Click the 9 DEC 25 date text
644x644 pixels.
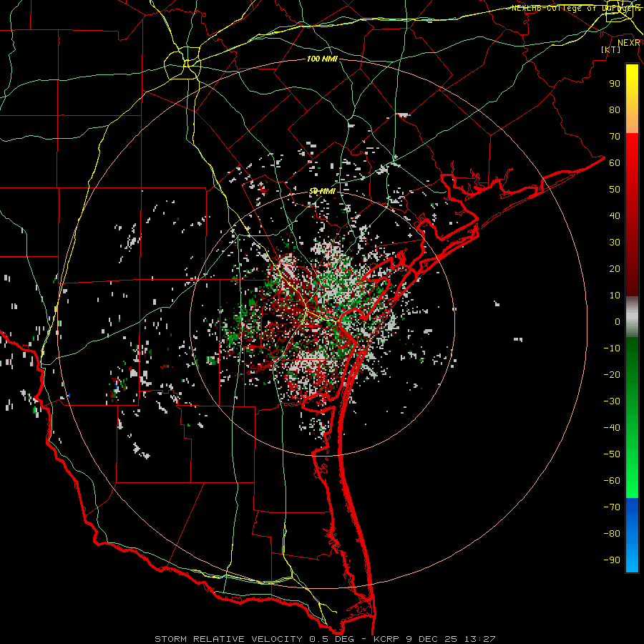pyautogui.click(x=431, y=639)
